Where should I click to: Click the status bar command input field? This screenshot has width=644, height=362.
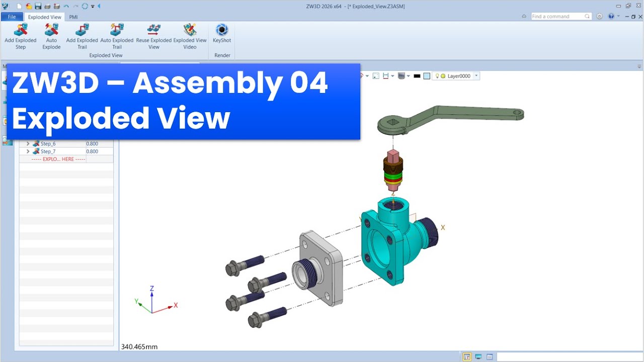coord(570,357)
